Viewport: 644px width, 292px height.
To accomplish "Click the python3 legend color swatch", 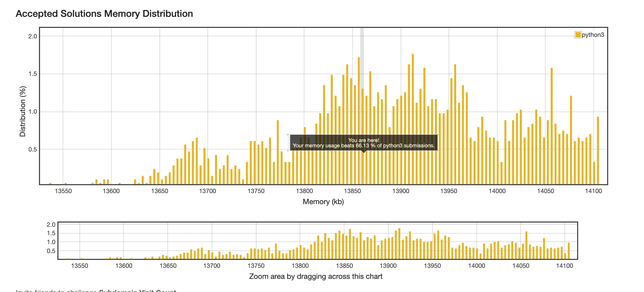I will pyautogui.click(x=578, y=35).
